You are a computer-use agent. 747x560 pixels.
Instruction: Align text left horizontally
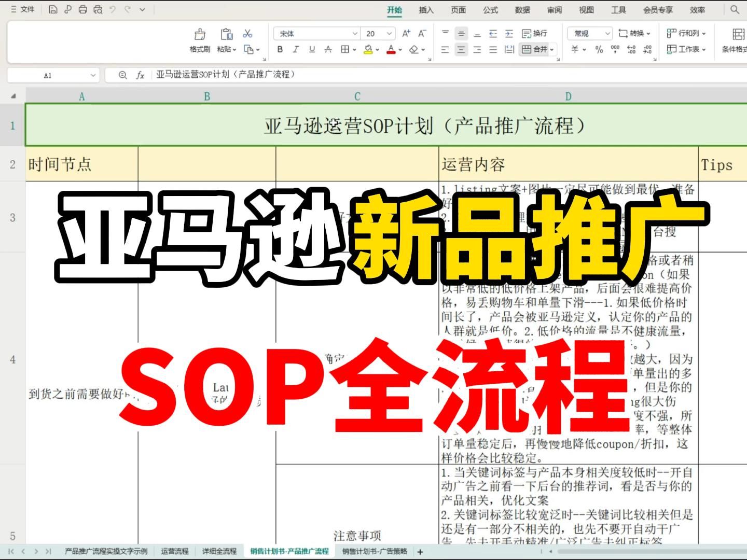445,49
